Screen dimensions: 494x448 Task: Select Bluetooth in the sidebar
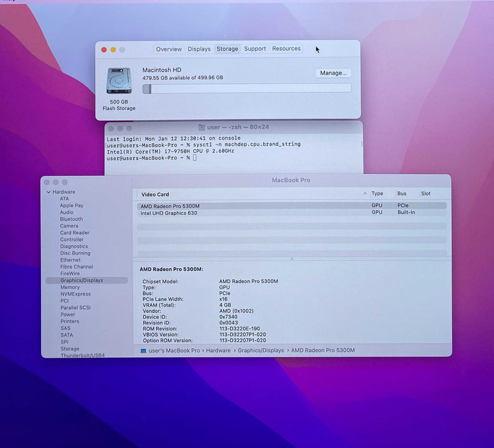click(71, 219)
